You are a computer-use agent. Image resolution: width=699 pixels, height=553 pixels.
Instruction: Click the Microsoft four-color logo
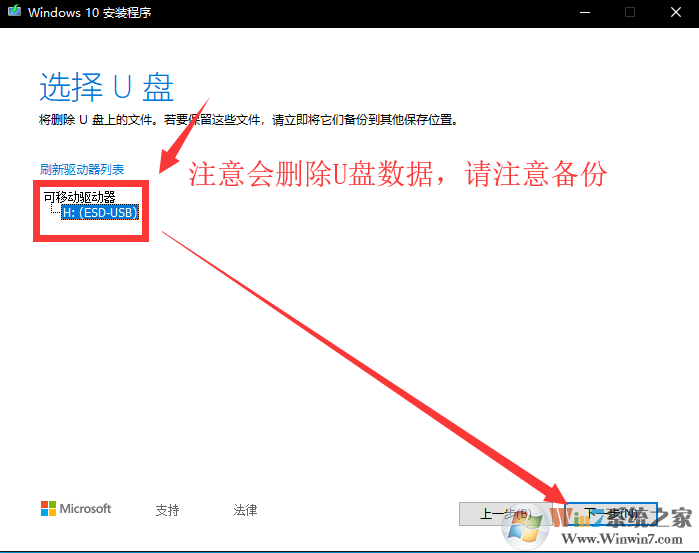click(x=48, y=509)
